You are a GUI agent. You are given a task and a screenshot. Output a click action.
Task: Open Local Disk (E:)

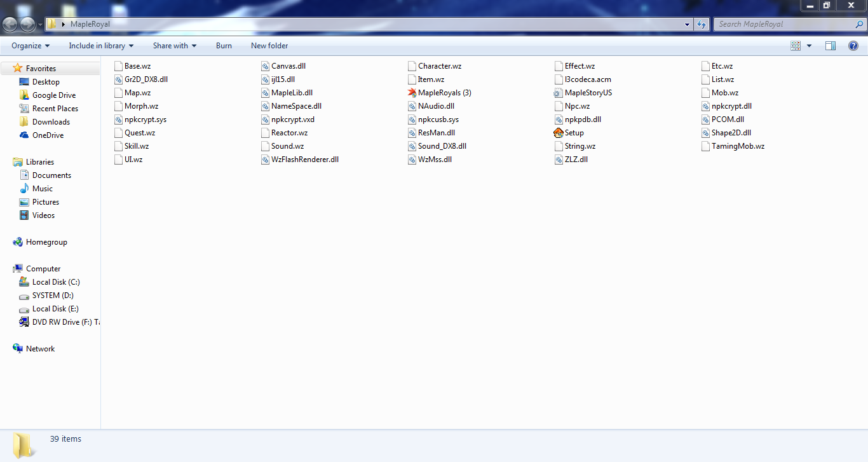[55, 309]
